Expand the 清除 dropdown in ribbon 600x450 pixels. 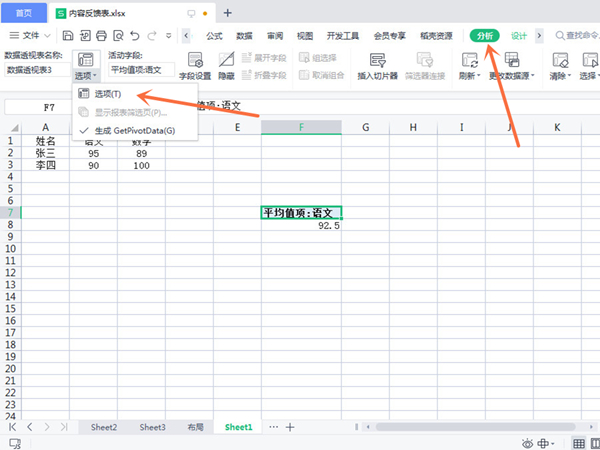(x=560, y=65)
